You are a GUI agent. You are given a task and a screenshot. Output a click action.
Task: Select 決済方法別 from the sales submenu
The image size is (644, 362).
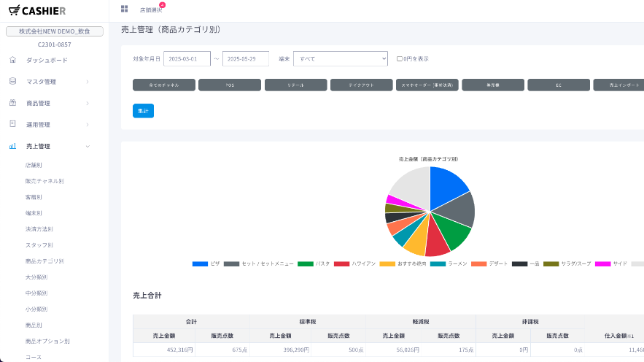[x=39, y=229]
